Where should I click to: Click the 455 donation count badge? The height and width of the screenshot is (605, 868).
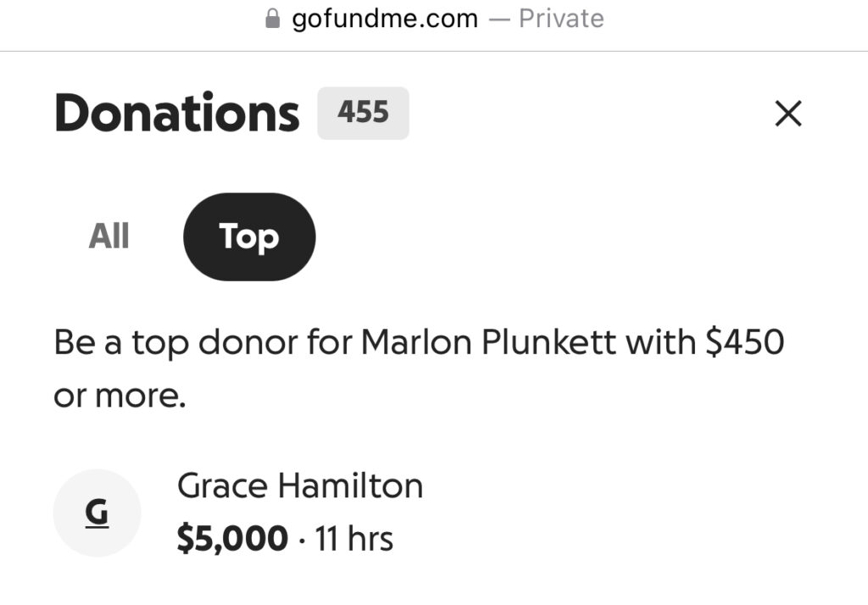[363, 113]
